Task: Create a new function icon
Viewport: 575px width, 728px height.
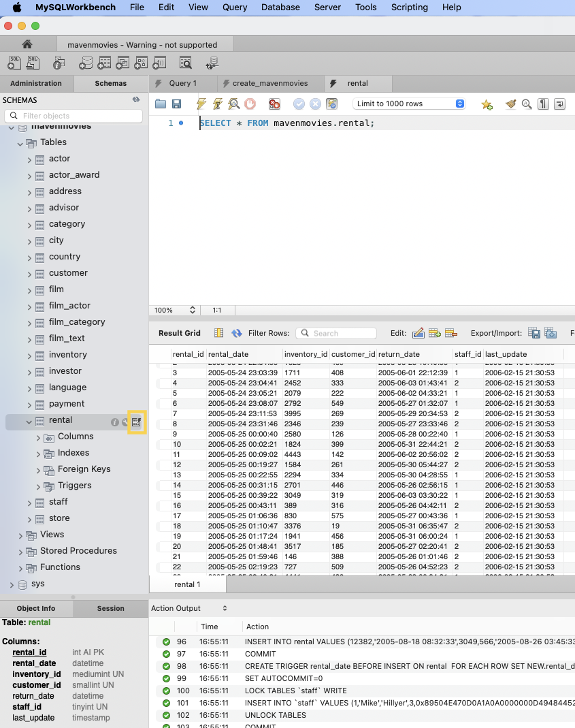Action: click(x=160, y=62)
